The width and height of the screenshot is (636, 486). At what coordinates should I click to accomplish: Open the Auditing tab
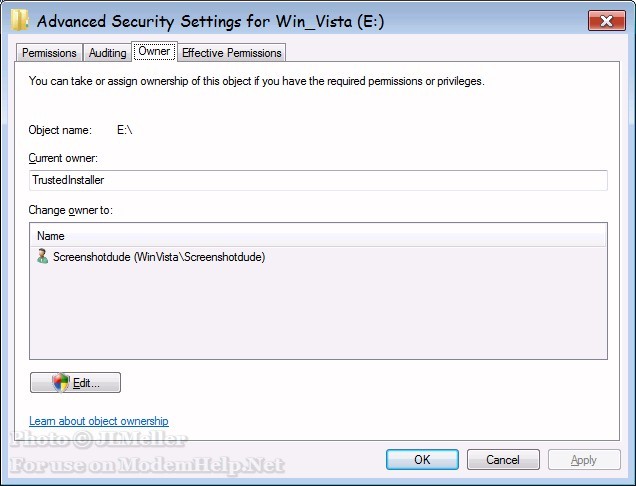coord(108,53)
